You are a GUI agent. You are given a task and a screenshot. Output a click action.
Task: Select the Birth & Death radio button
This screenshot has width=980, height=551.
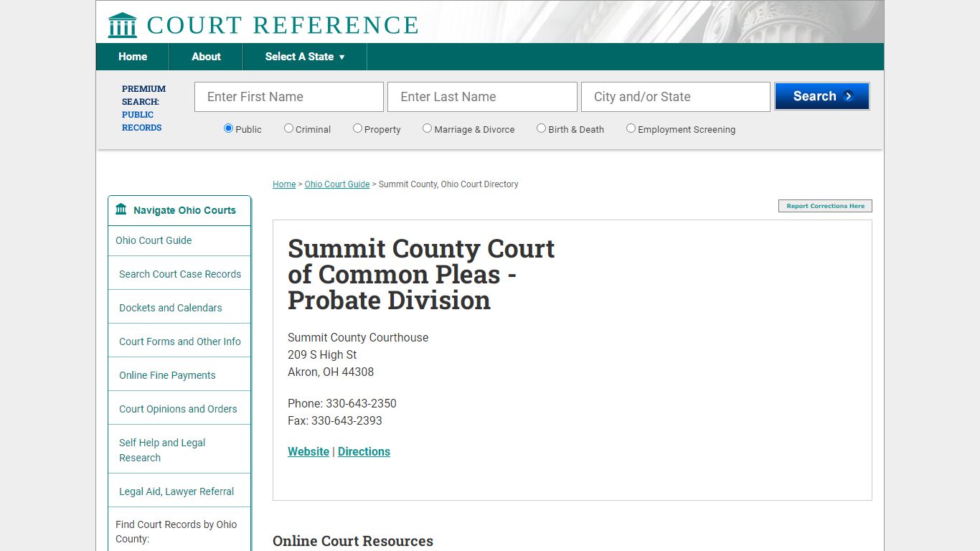click(x=541, y=128)
